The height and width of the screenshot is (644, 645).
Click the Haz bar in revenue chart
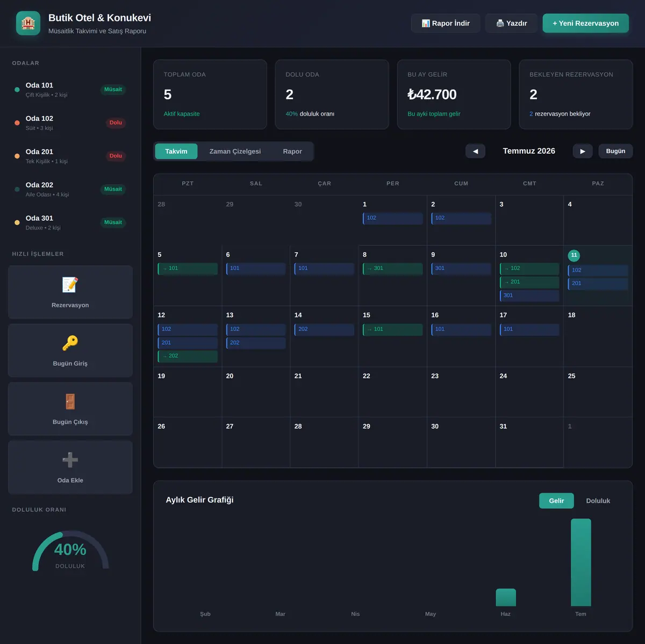(506, 597)
